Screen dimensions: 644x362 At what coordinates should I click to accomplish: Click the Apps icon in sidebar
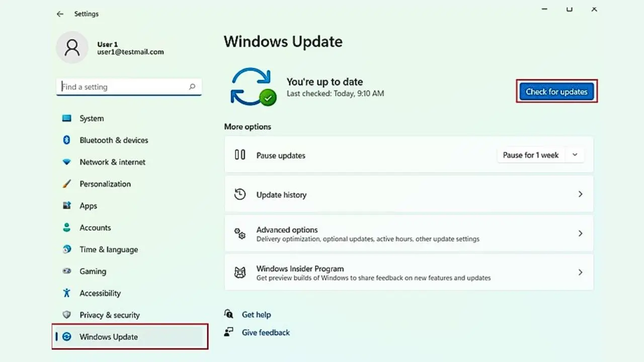[66, 206]
